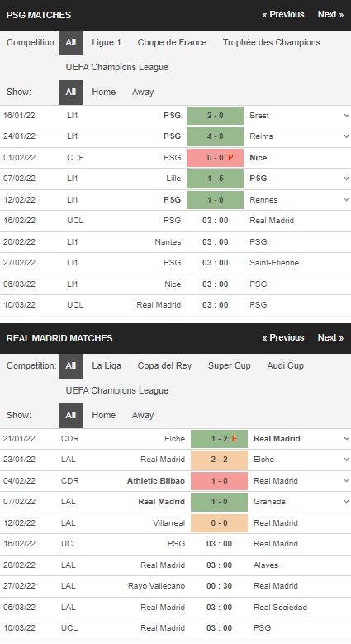Show All PSG matches
351x644 pixels.
click(x=70, y=92)
